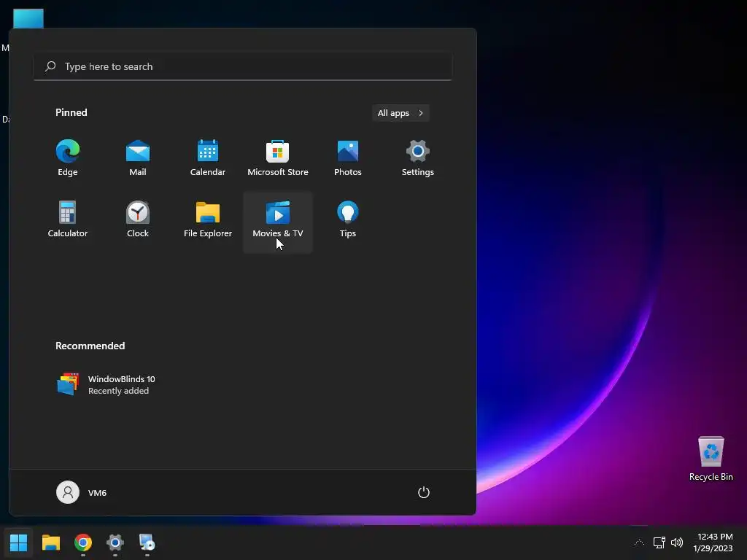Open Settings from the taskbar
The width and height of the screenshot is (747, 560).
115,542
